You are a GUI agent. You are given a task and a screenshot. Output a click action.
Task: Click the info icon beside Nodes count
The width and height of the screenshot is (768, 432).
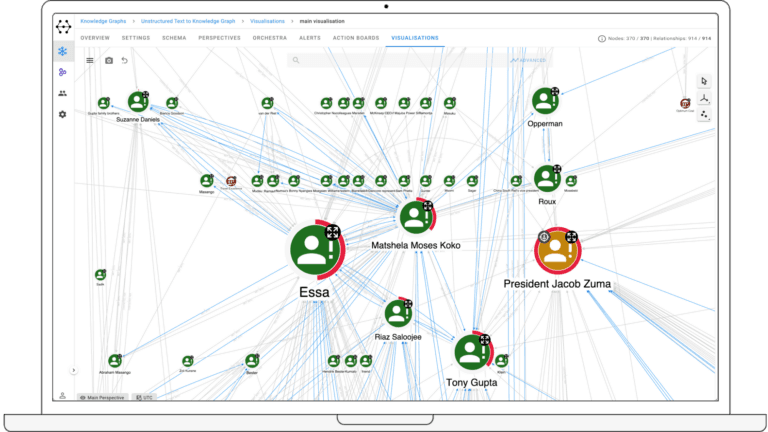(x=601, y=38)
